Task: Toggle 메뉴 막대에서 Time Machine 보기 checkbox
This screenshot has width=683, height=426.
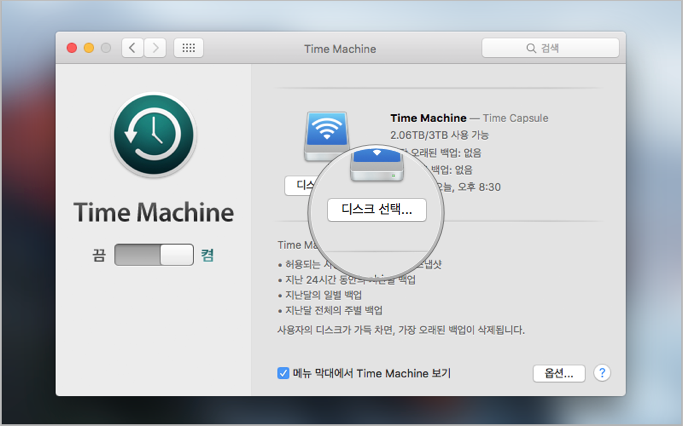Action: coord(283,373)
